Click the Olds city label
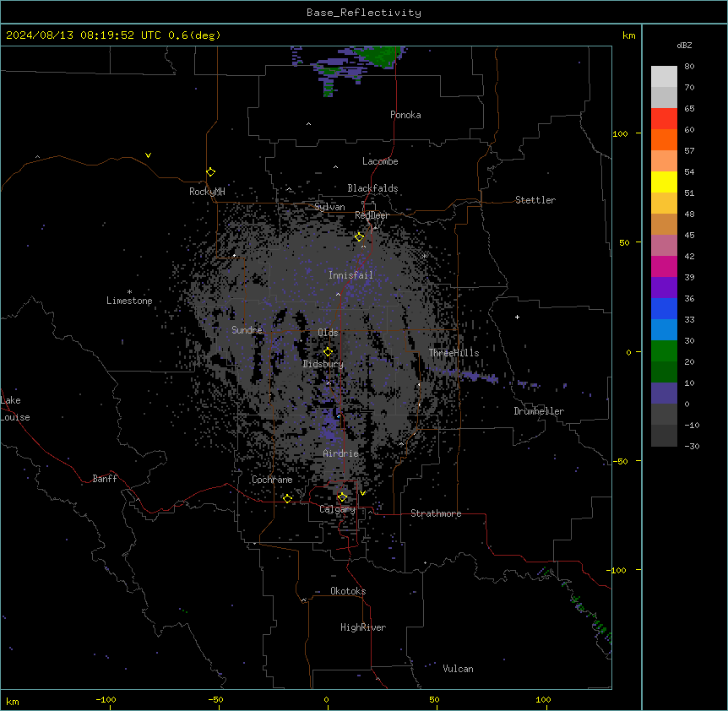This screenshot has width=728, height=711. tap(328, 333)
